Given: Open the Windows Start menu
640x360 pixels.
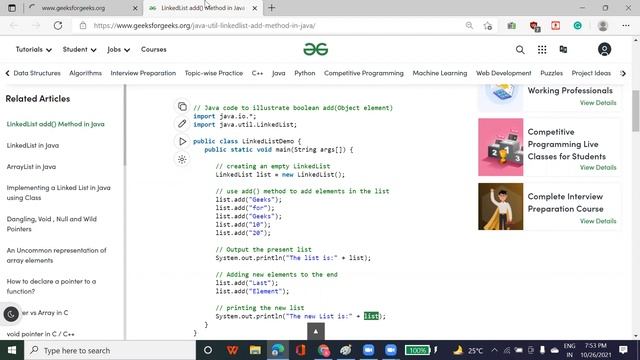Looking at the screenshot, I should tap(12, 350).
